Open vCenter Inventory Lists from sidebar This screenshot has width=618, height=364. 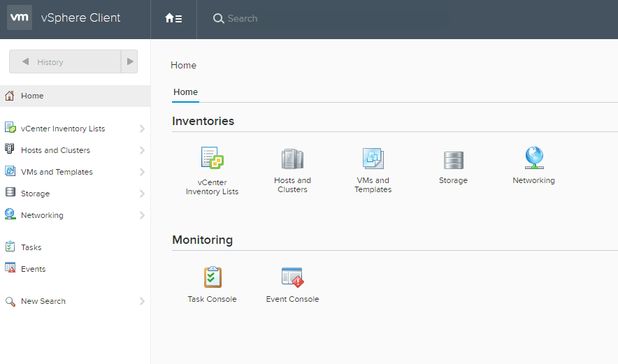(63, 129)
